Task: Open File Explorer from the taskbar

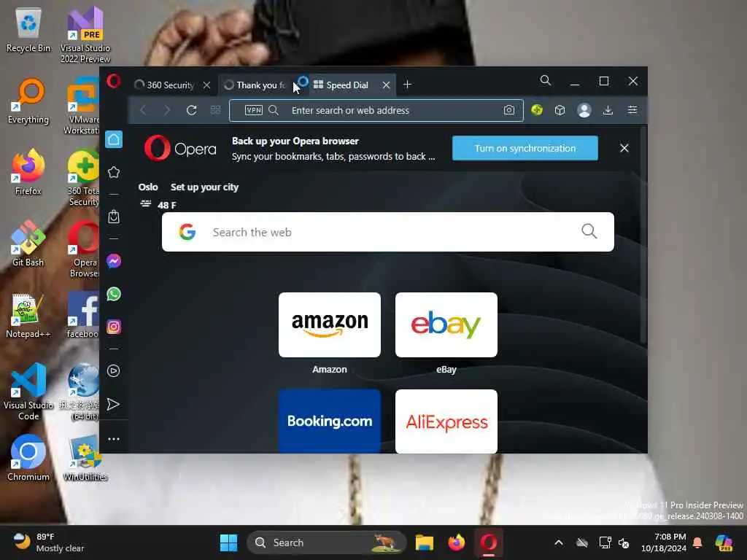Action: pos(424,542)
